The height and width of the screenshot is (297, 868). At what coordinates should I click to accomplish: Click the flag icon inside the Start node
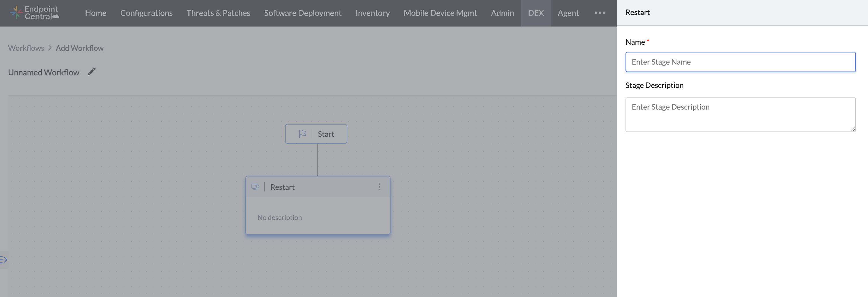point(303,133)
